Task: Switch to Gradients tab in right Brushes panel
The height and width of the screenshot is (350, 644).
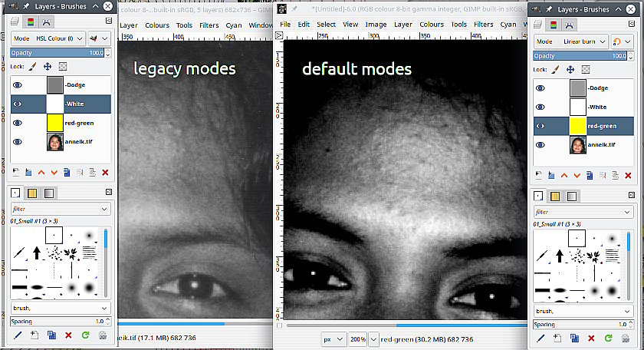Action: click(572, 196)
